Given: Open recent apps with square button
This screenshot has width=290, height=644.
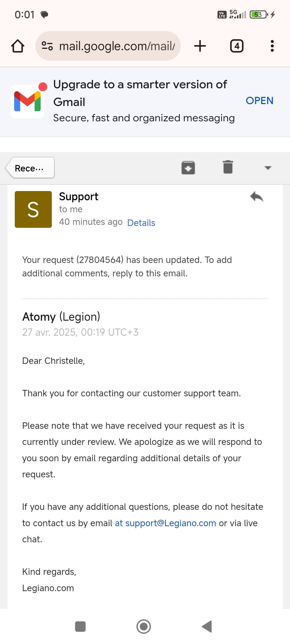Looking at the screenshot, I should pos(80,627).
